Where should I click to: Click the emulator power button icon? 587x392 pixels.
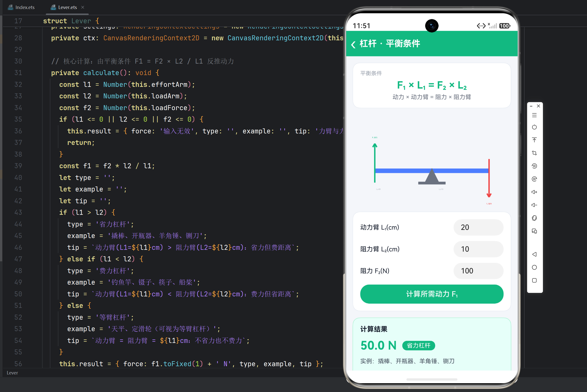pyautogui.click(x=534, y=127)
